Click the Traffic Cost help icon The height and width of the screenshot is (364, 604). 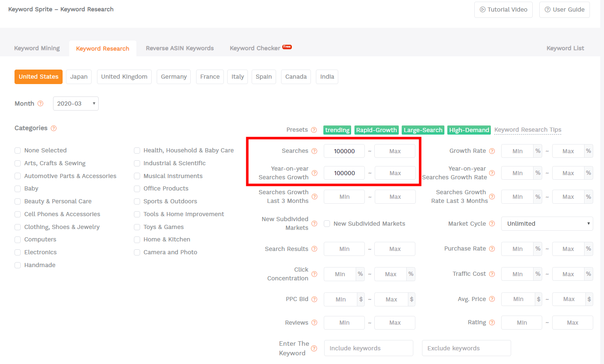492,274
